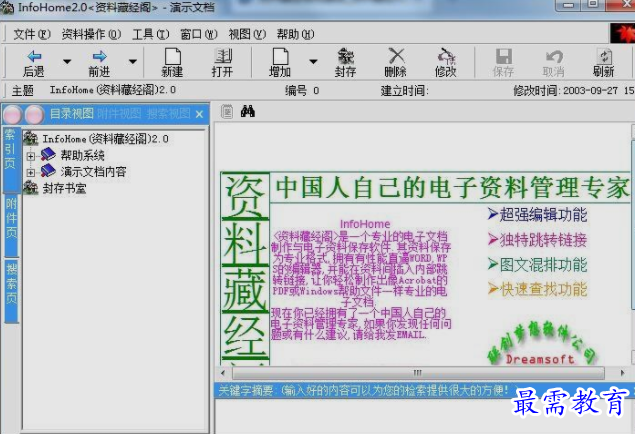This screenshot has height=434, width=635.
Task: Open the dropdown arrow next to 前进
Action: pyautogui.click(x=132, y=62)
